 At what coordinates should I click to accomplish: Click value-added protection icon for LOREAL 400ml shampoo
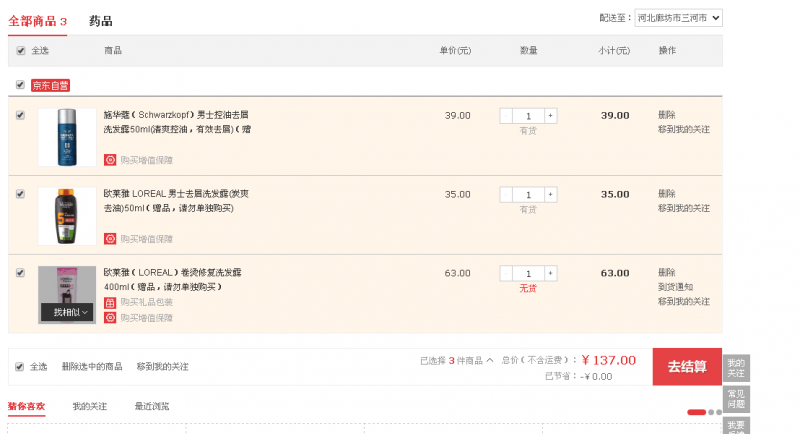click(110, 318)
